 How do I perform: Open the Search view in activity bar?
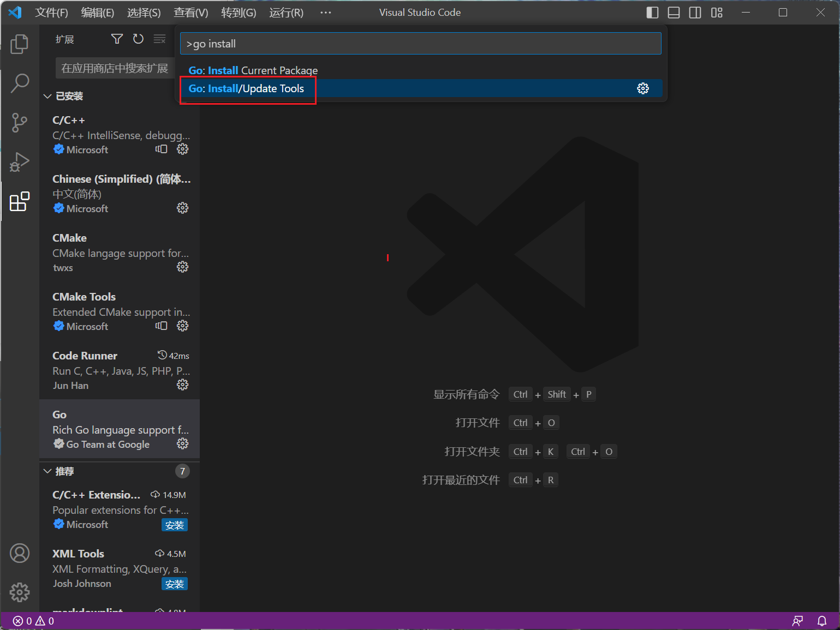point(20,83)
